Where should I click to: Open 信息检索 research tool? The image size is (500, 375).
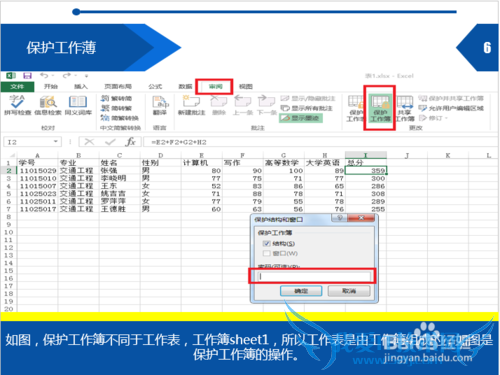(x=48, y=105)
